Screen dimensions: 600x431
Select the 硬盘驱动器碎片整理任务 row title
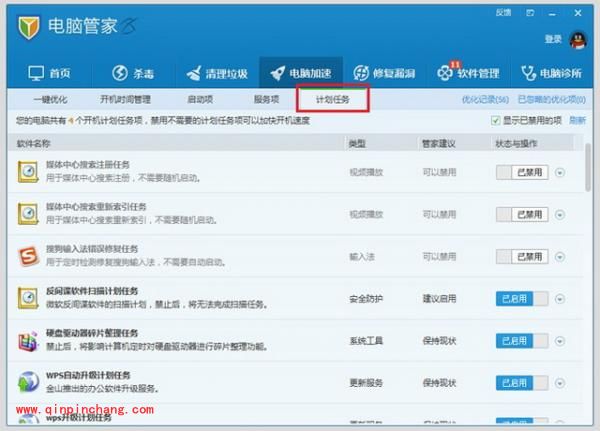pyautogui.click(x=92, y=333)
